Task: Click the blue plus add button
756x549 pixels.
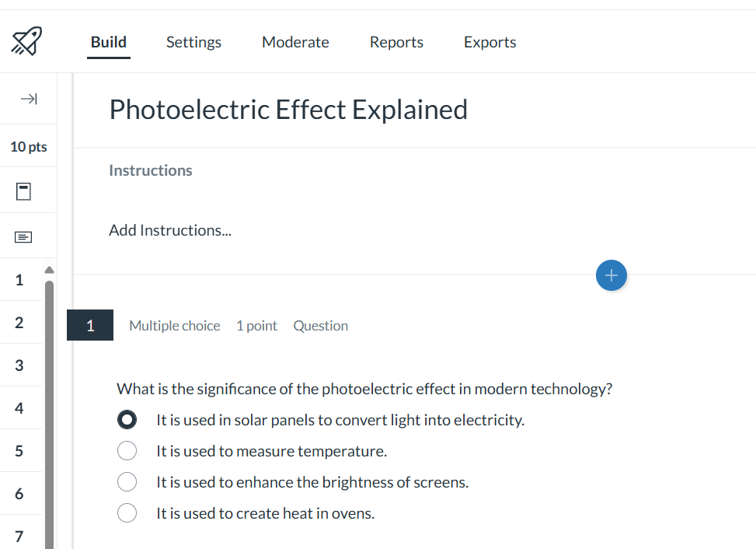Action: point(611,275)
